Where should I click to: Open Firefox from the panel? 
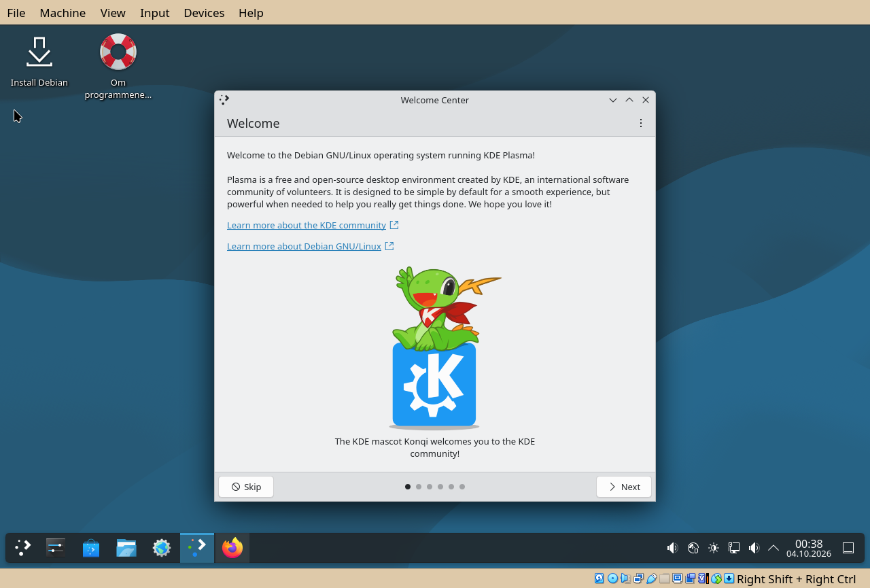pos(232,548)
